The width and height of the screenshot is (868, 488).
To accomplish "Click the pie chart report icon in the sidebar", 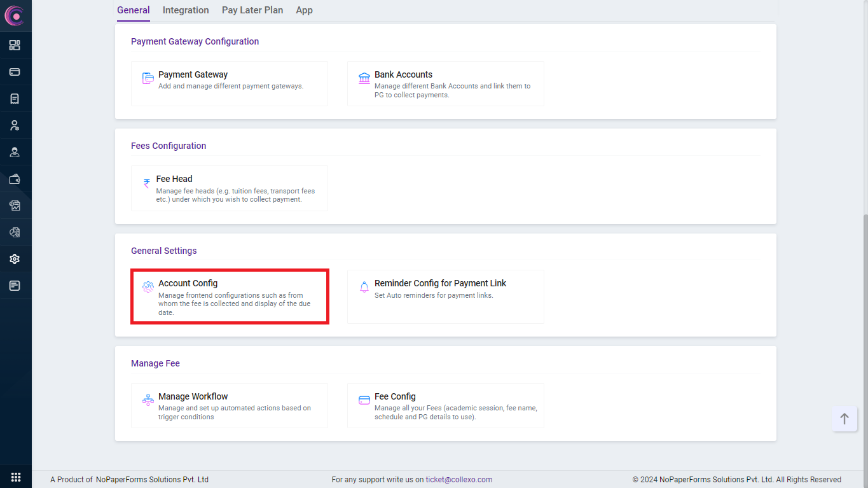I will pos(15,232).
